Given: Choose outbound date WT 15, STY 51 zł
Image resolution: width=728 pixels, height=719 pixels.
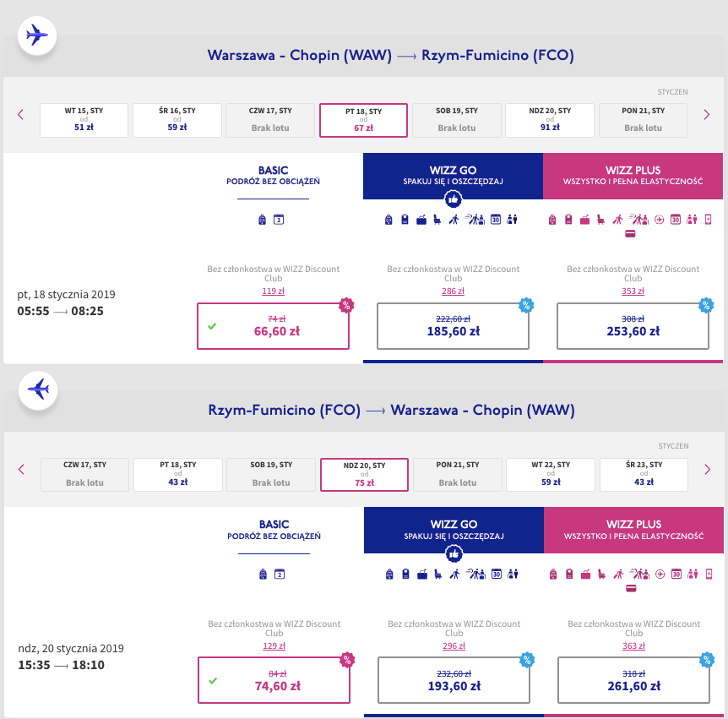Looking at the screenshot, I should pyautogui.click(x=84, y=120).
